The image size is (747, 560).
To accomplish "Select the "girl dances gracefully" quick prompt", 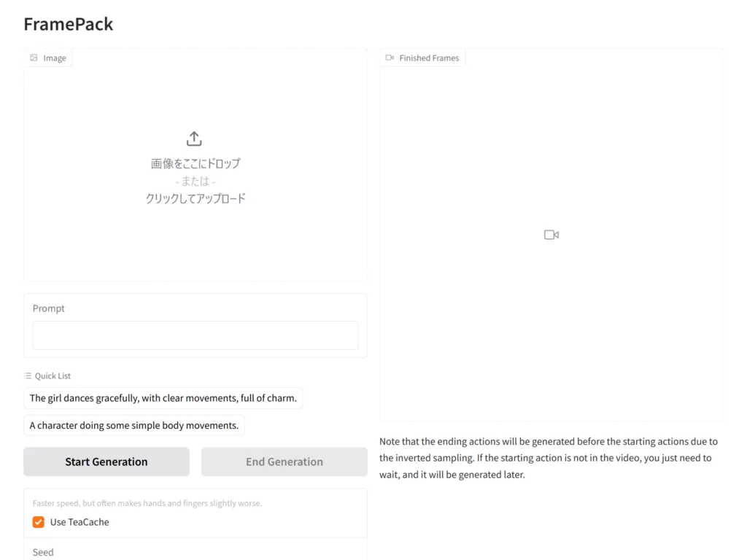I will click(163, 398).
